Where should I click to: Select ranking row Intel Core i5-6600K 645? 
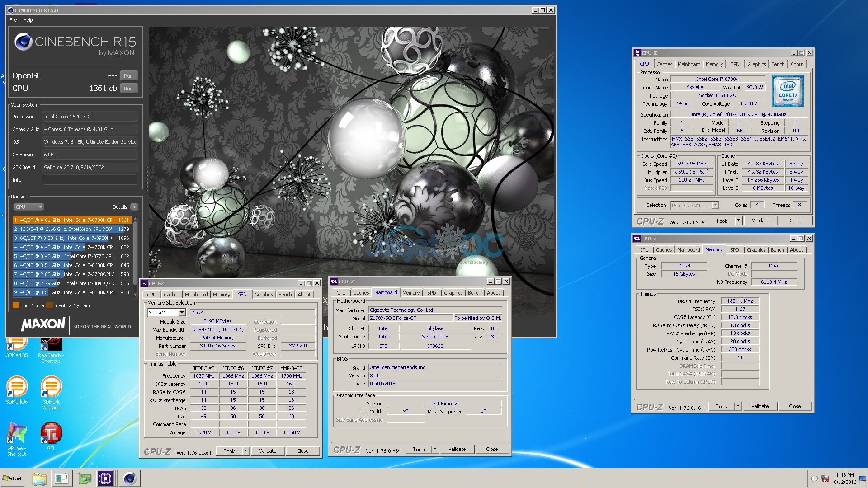(72, 265)
